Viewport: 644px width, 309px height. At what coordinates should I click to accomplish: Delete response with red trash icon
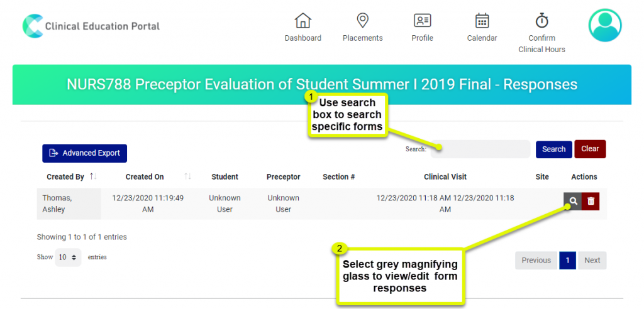pos(591,201)
